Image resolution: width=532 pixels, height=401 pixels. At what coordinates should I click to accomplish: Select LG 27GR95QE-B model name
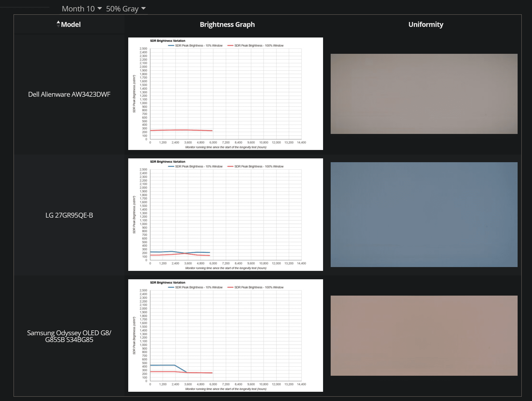pyautogui.click(x=69, y=215)
